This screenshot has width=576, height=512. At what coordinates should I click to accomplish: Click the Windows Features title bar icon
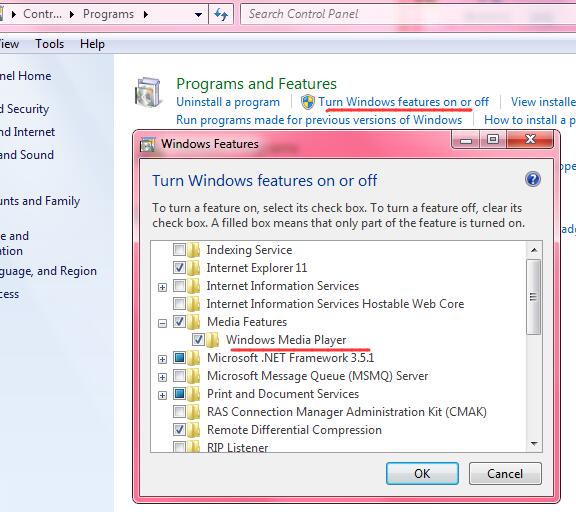coord(148,144)
